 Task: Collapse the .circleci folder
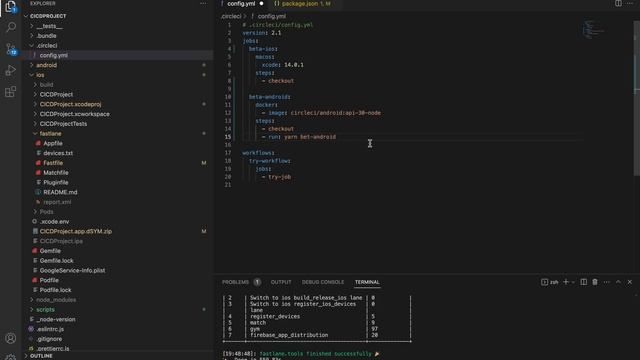pos(47,45)
